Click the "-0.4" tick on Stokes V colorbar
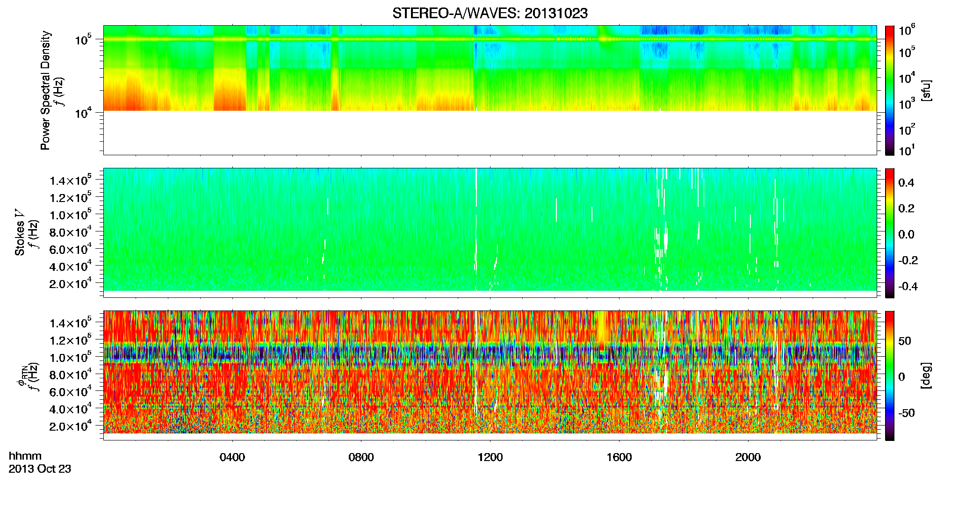980x505 pixels. pyautogui.click(x=908, y=286)
